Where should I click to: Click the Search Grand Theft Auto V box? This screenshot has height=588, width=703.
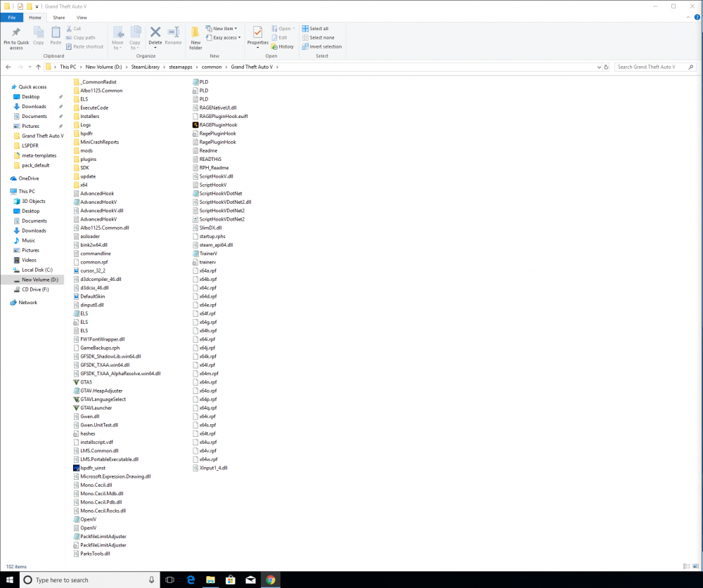pos(654,67)
